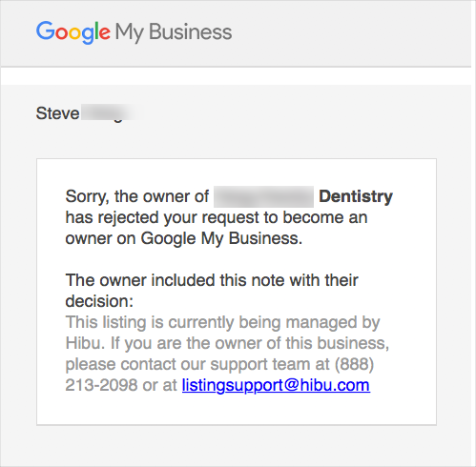The height and width of the screenshot is (467, 476).
Task: Click the word "Hibu." in the owner's note
Action: tap(85, 343)
